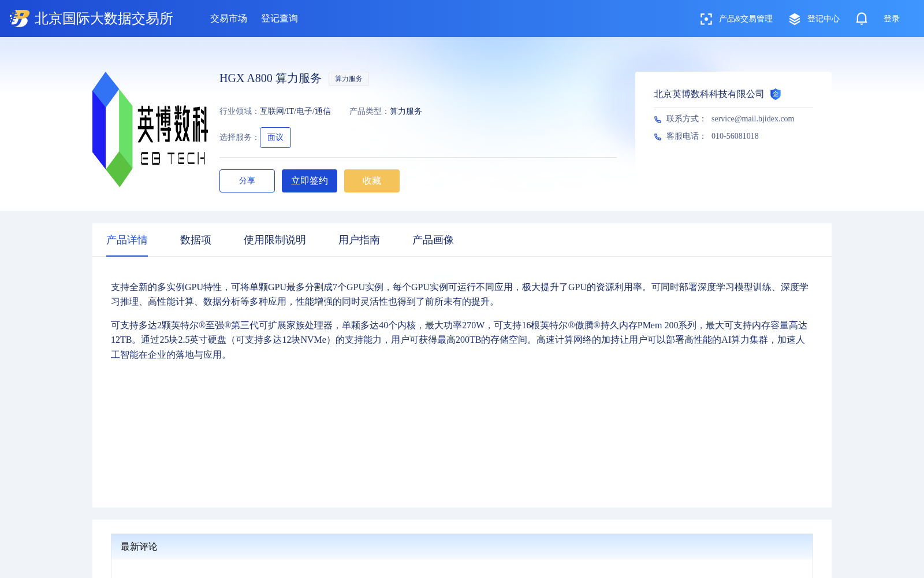Click the 最新评论 section header
The width and height of the screenshot is (924, 578).
[462, 547]
